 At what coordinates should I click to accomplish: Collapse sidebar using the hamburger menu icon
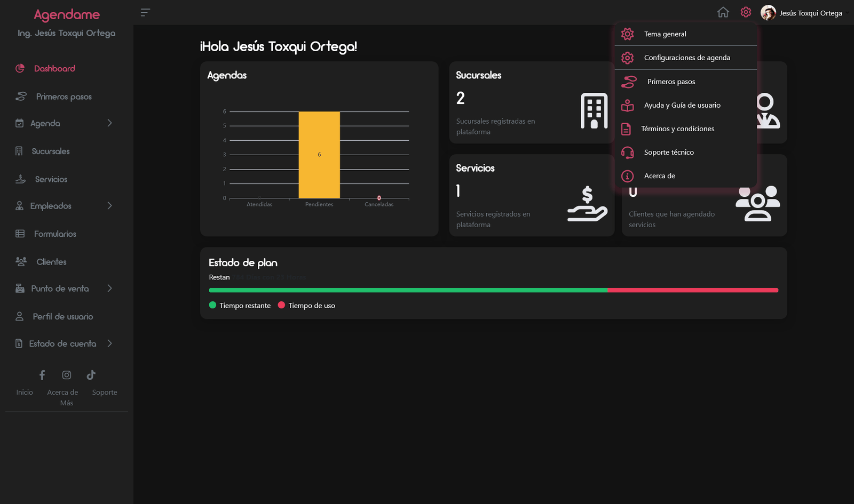tap(145, 12)
